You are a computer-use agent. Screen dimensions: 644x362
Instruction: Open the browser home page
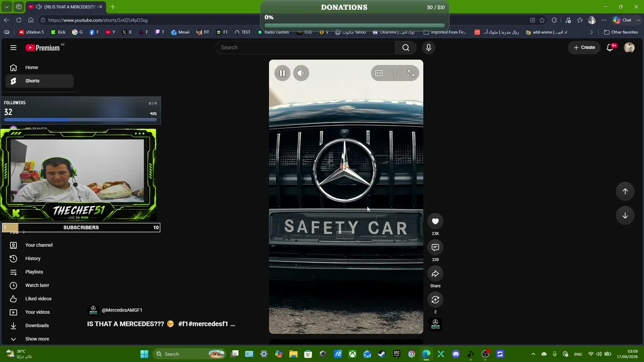[31, 20]
